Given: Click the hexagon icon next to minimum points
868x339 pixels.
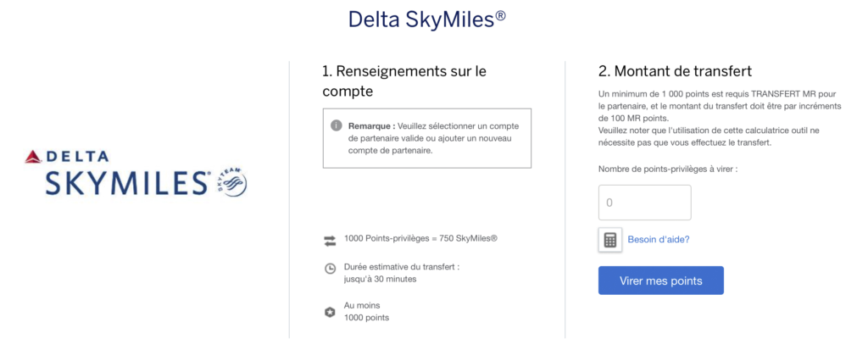Looking at the screenshot, I should [x=330, y=312].
